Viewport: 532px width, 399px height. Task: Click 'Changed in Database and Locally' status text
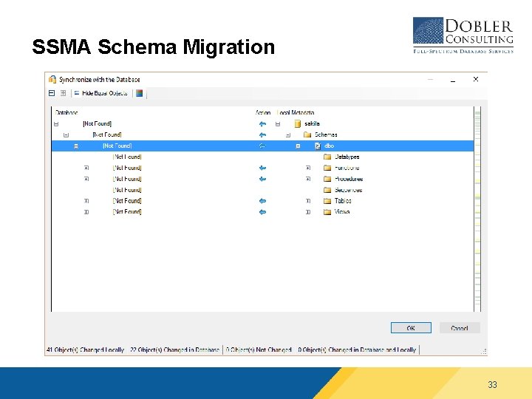click(x=357, y=349)
